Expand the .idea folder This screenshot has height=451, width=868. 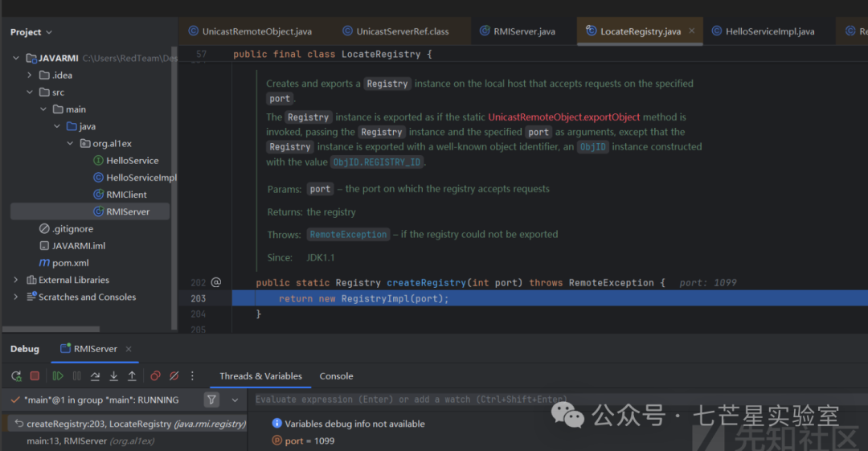30,75
